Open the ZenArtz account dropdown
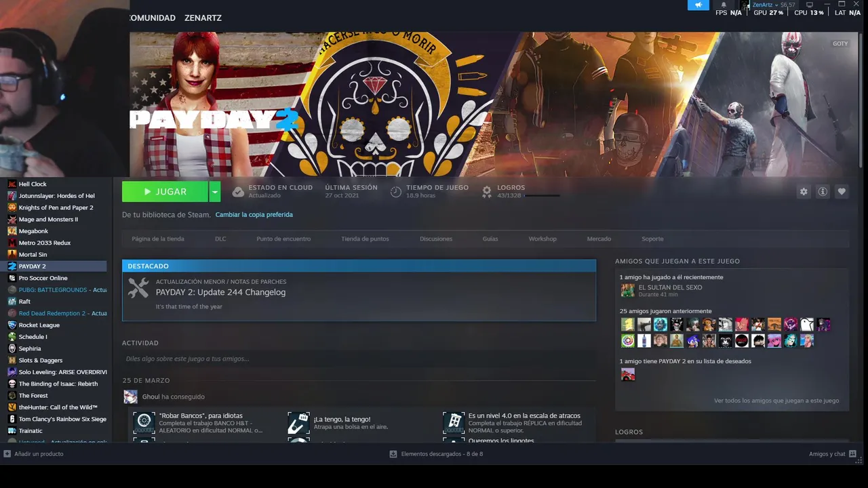This screenshot has width=868, height=488. [x=766, y=5]
